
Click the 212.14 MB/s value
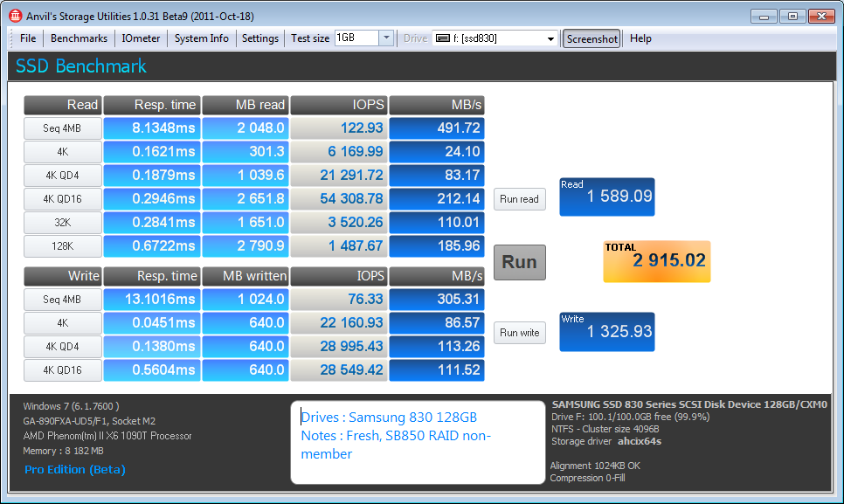coord(437,199)
